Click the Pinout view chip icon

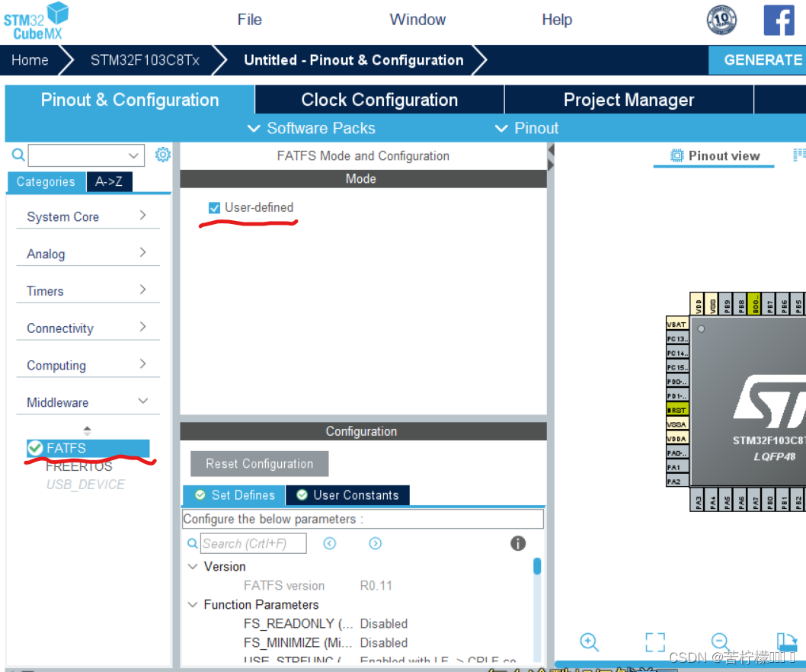point(677,155)
